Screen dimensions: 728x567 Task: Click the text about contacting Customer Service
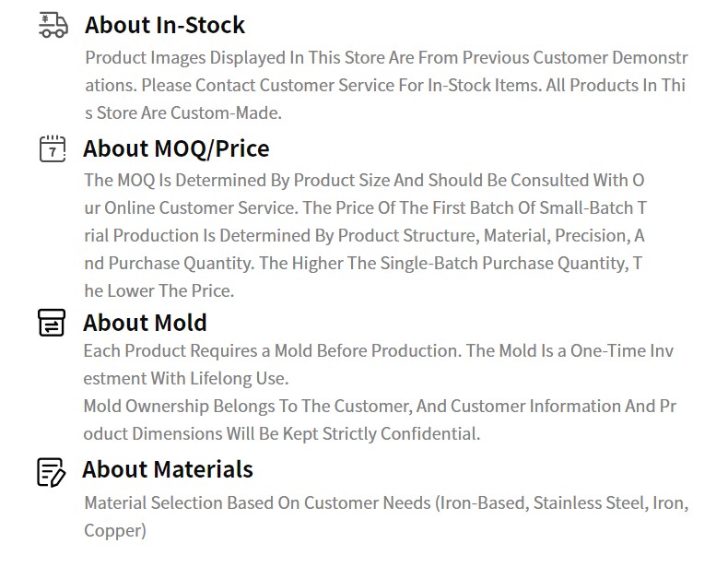[385, 86]
